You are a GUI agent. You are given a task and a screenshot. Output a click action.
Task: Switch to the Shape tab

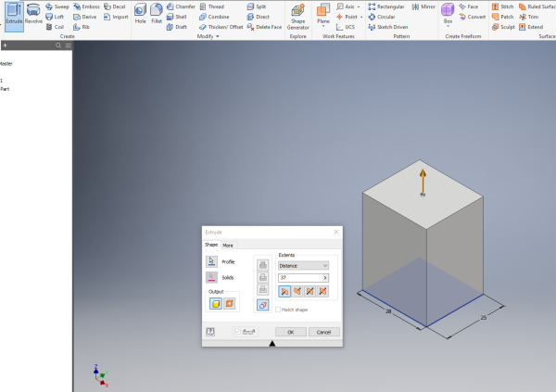point(211,245)
